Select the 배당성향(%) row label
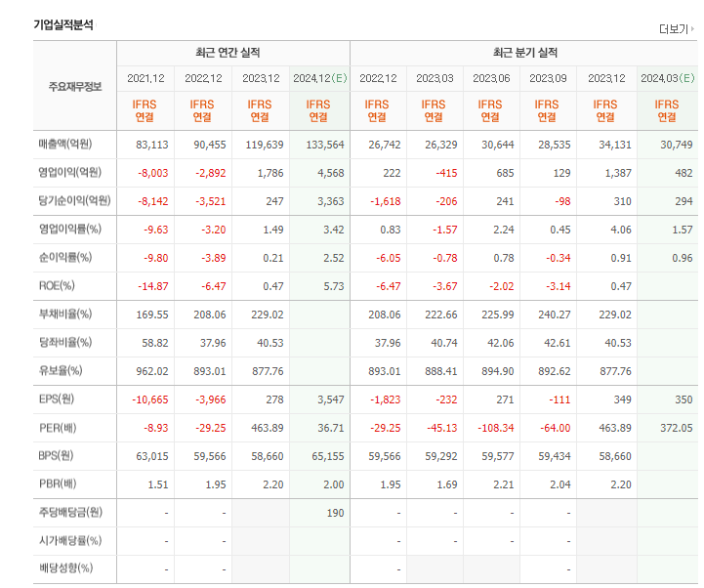 (65, 568)
